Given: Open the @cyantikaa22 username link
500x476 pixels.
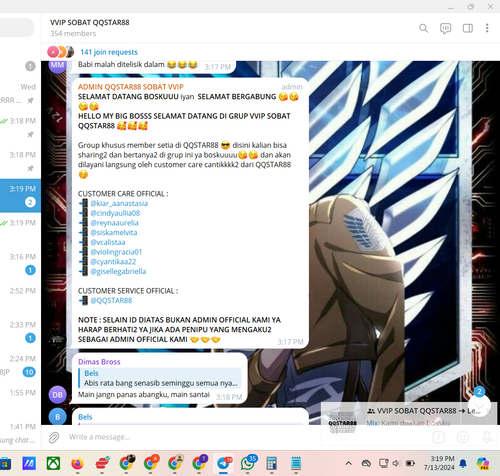Looking at the screenshot, I should (113, 262).
